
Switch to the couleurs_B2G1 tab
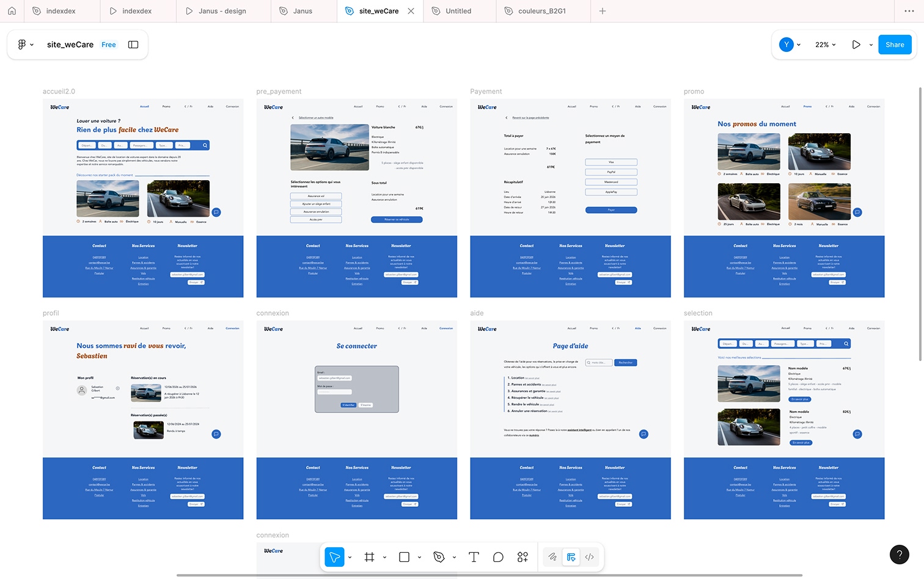coord(541,11)
